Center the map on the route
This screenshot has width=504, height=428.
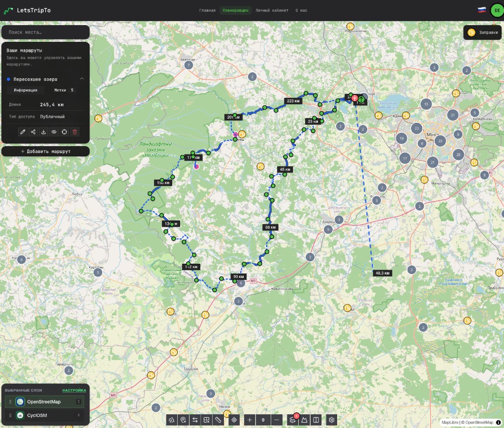[x=64, y=132]
